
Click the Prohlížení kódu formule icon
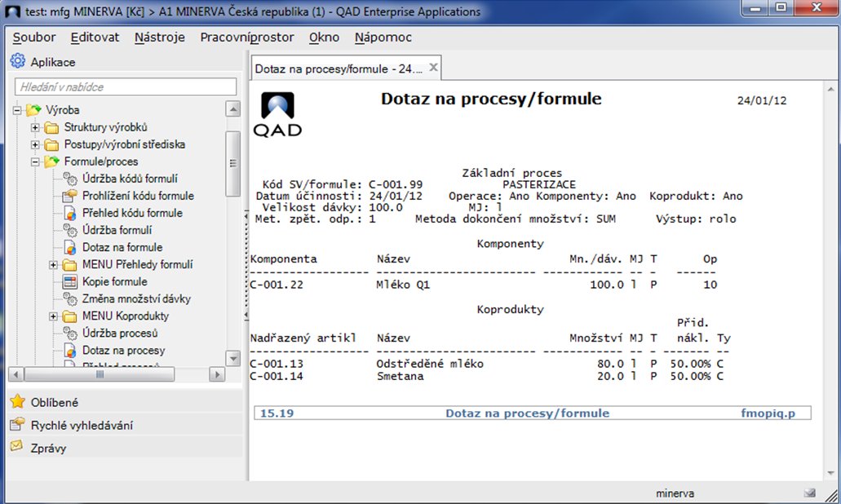tap(69, 196)
